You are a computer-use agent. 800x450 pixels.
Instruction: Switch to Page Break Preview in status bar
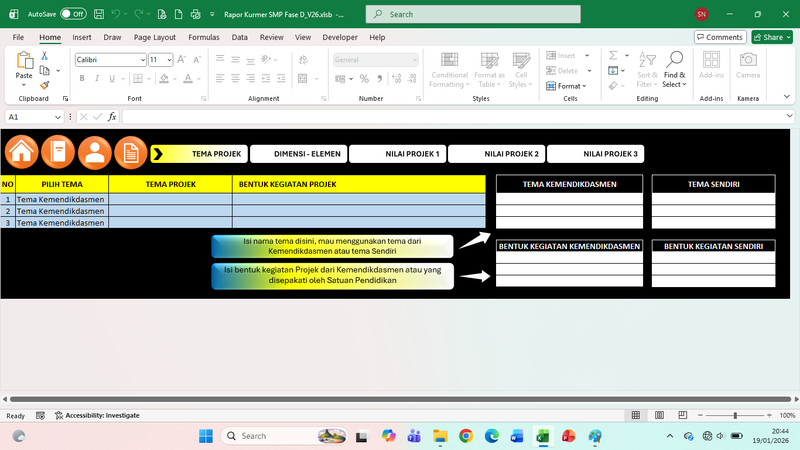click(683, 415)
